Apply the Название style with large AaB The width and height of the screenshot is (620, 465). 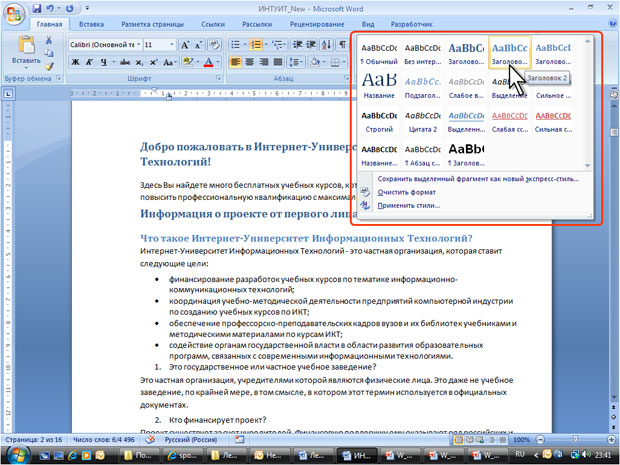(x=379, y=85)
